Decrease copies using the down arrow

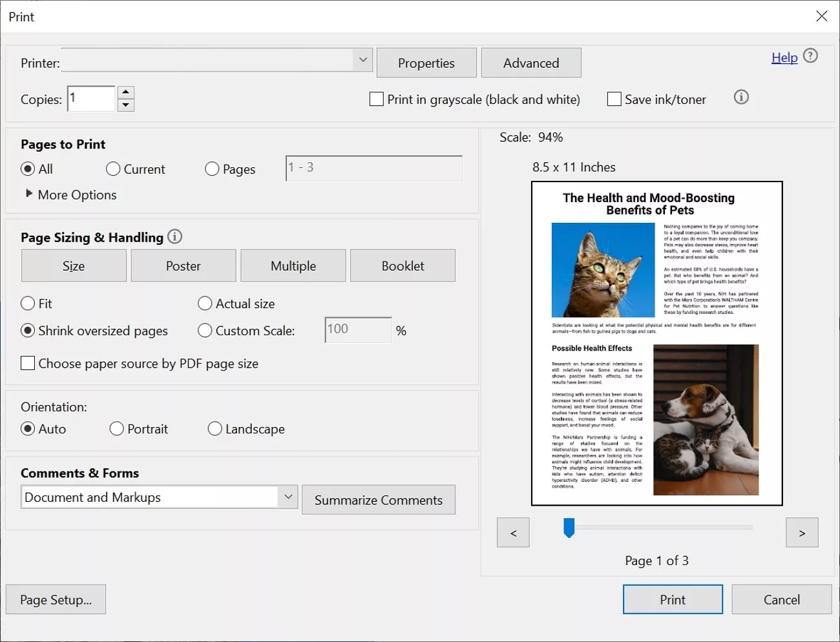pyautogui.click(x=125, y=105)
